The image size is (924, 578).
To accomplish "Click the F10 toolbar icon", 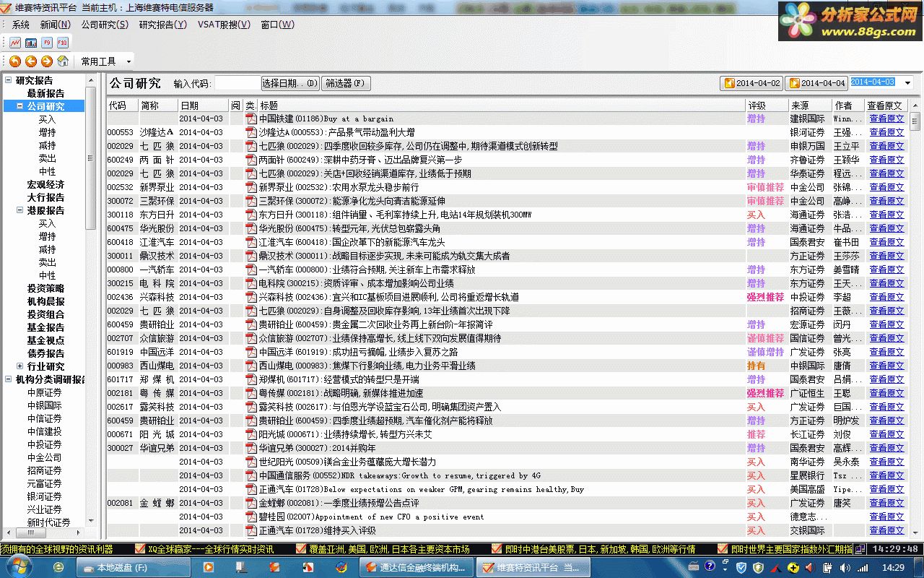I will (63, 43).
